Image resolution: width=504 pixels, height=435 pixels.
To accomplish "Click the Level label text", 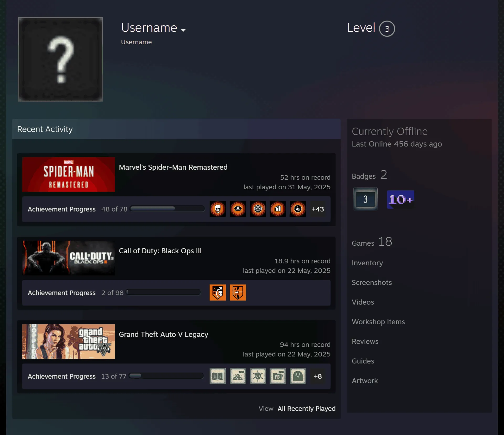I will pyautogui.click(x=361, y=28).
